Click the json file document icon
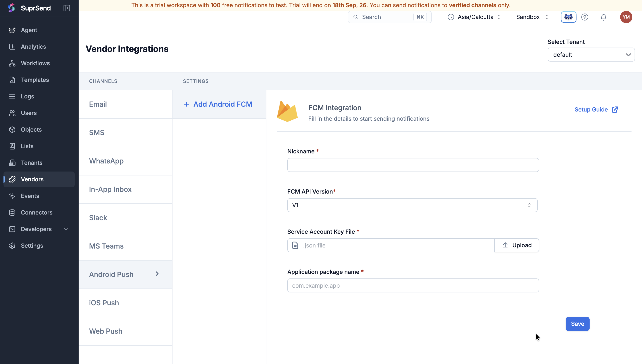Viewport: 642px width, 364px height. click(295, 245)
